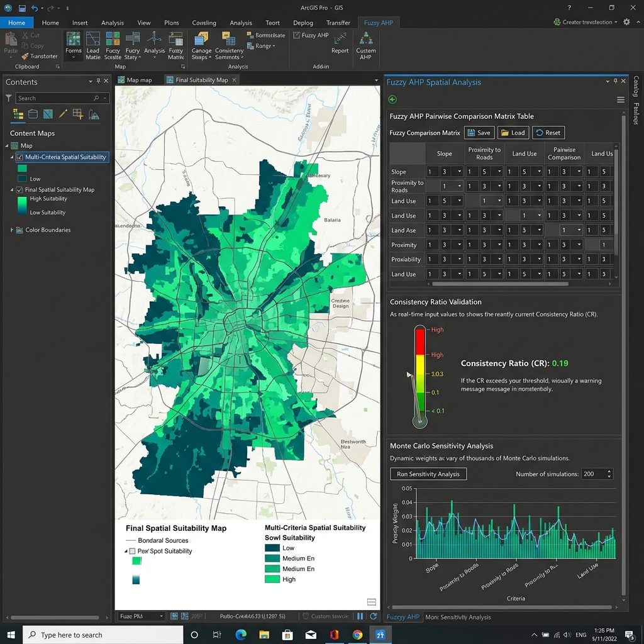This screenshot has height=644, width=644.
Task: Click the Paste clipboard icon
Action: [x=11, y=44]
